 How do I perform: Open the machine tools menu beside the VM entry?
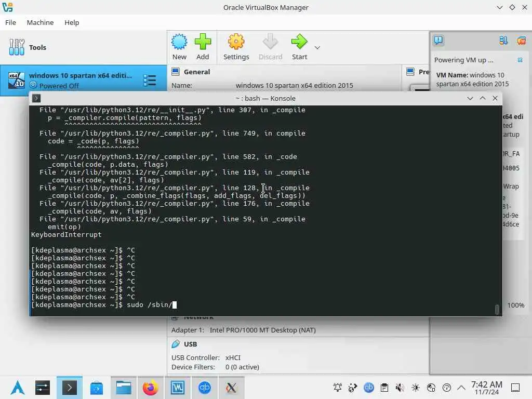(150, 81)
